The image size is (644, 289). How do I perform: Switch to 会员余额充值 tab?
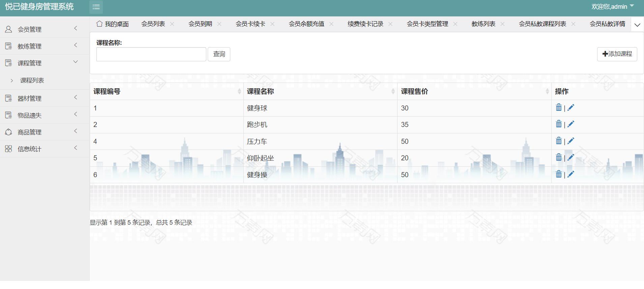pos(306,24)
